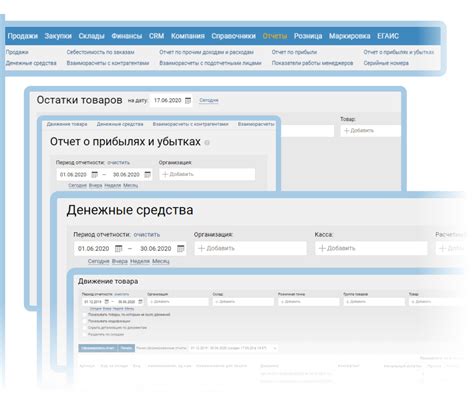Open the Компания menu
Image resolution: width=474 pixels, height=401 pixels.
click(x=188, y=36)
